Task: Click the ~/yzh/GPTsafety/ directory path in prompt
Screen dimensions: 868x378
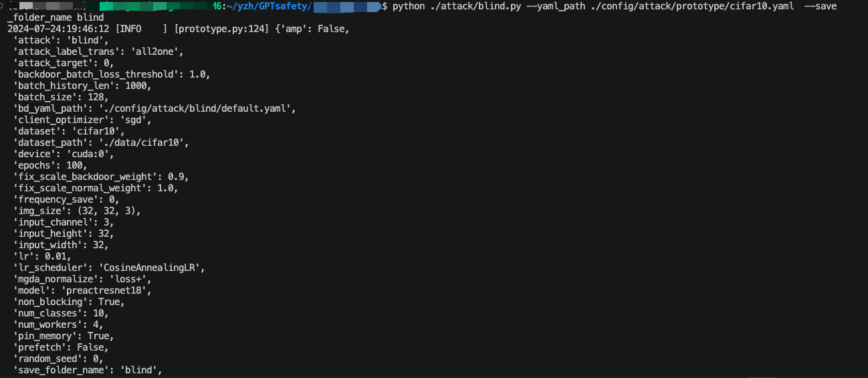Action: (x=270, y=7)
